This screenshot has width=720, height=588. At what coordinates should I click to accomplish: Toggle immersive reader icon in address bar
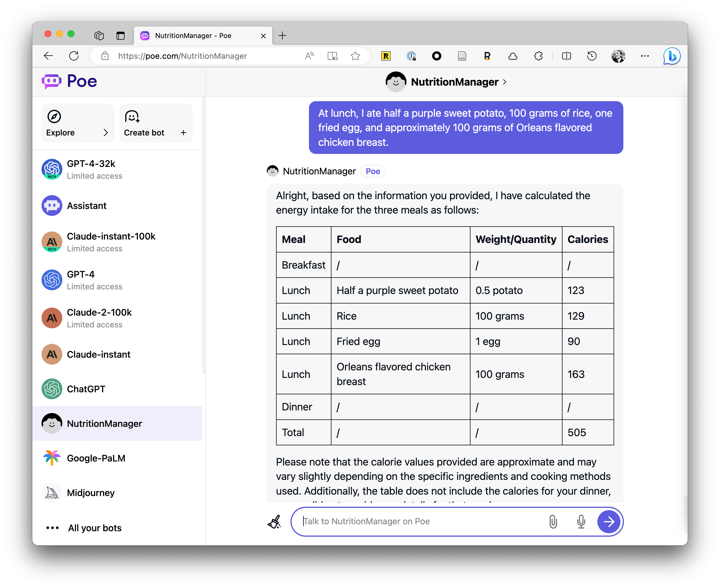pos(332,56)
